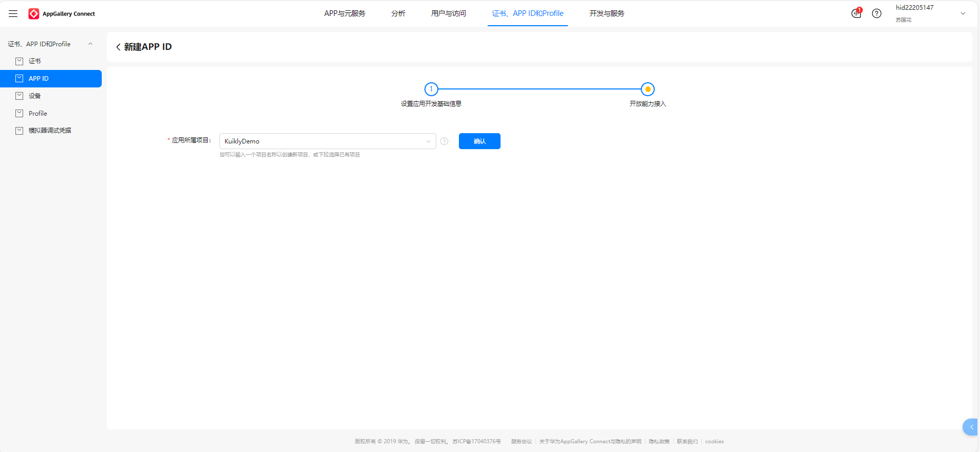Open the 联系我们 footer link
The height and width of the screenshot is (452, 980).
[x=687, y=442]
